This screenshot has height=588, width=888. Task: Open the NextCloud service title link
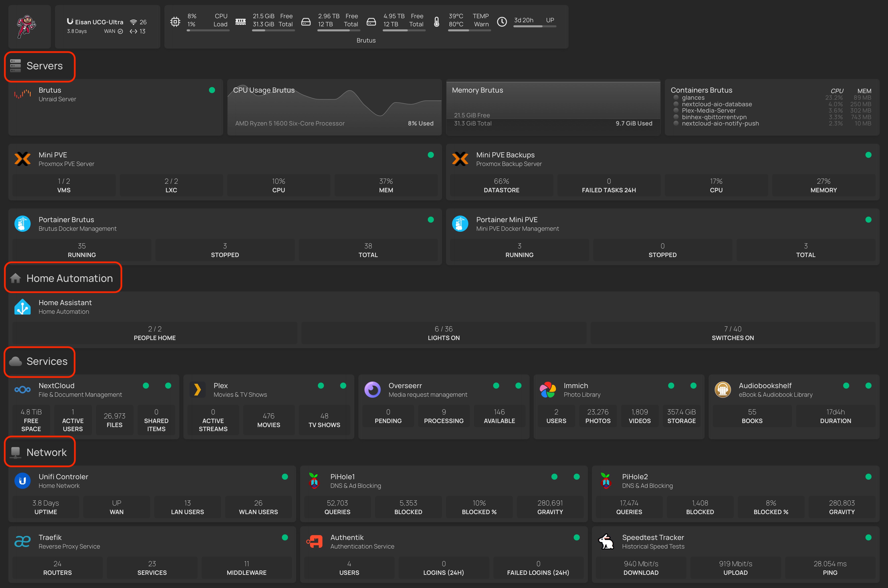tap(56, 386)
